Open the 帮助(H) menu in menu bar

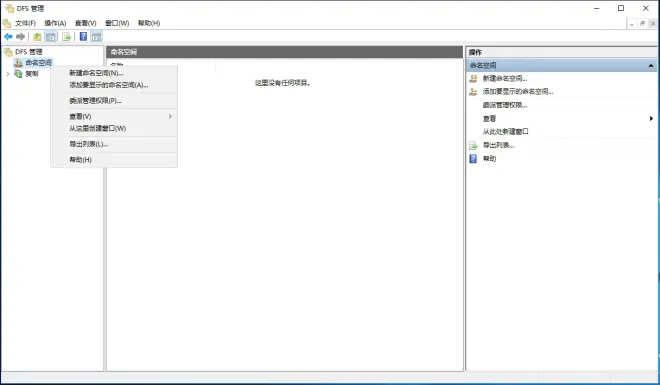click(149, 23)
